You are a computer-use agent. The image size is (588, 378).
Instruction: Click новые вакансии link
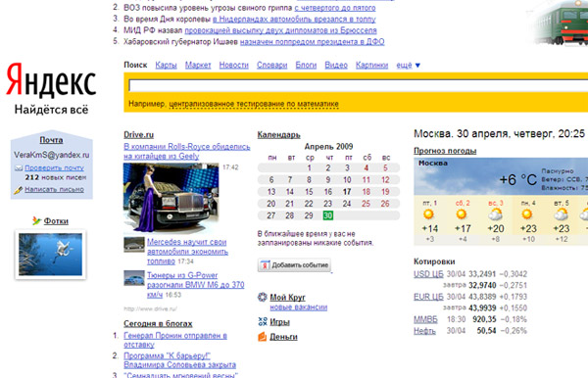[x=299, y=307]
